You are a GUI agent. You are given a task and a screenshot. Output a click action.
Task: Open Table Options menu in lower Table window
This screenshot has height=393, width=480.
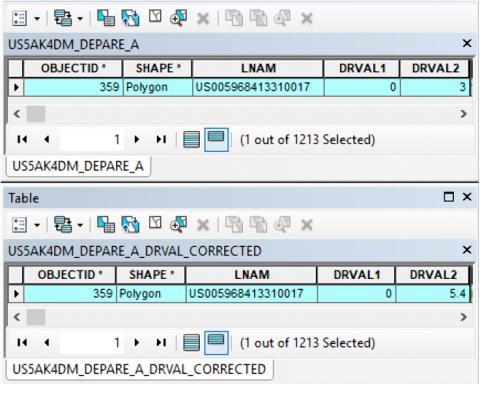tap(19, 225)
